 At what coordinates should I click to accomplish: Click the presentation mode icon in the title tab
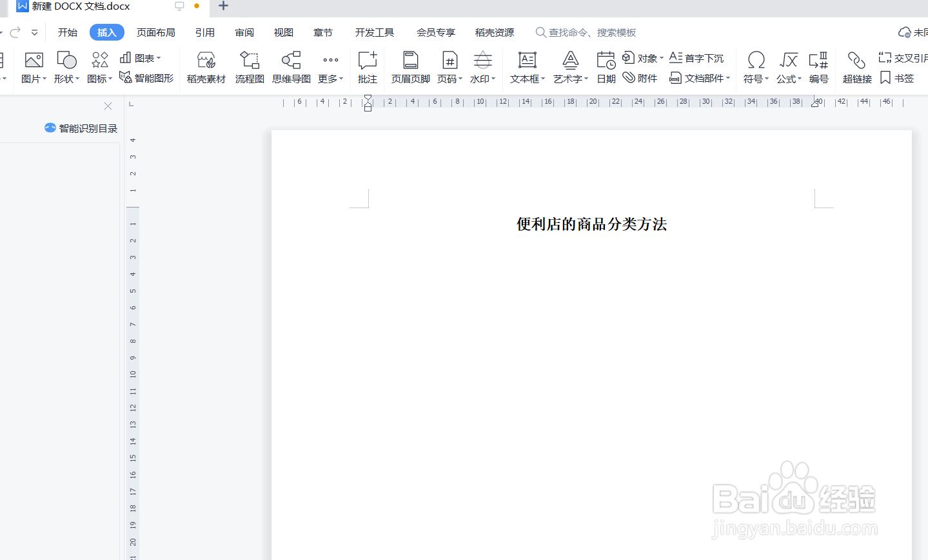tap(179, 6)
